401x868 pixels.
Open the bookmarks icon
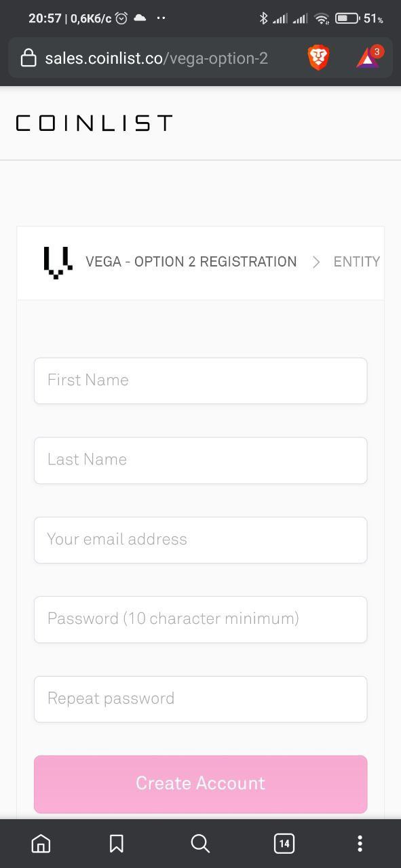tap(117, 844)
